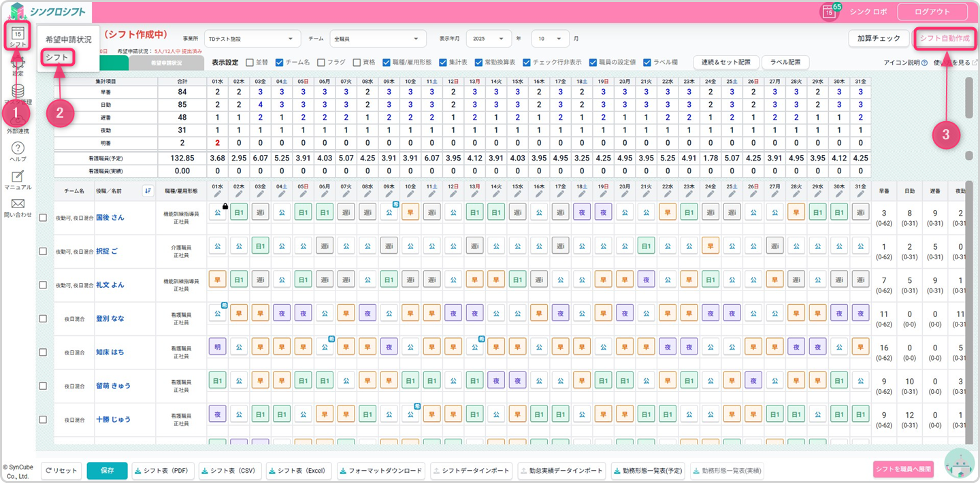Select the row checkbox for 国後 さん

click(x=43, y=218)
